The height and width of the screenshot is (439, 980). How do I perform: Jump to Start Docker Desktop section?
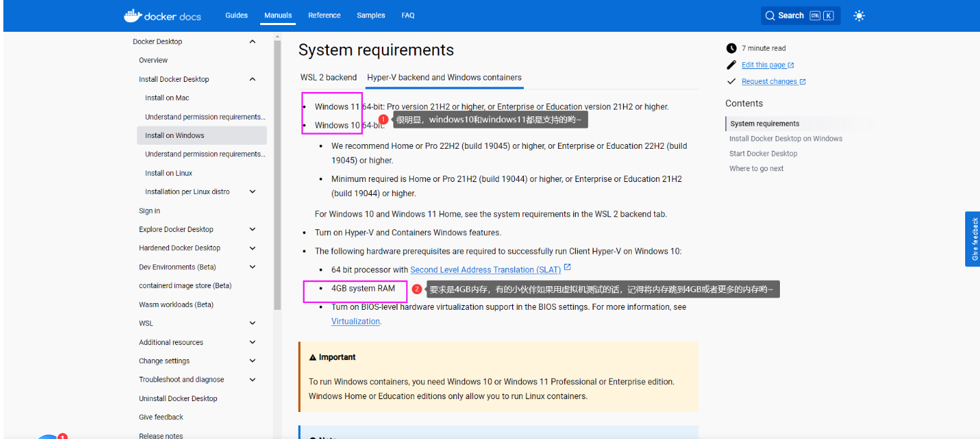coord(763,154)
